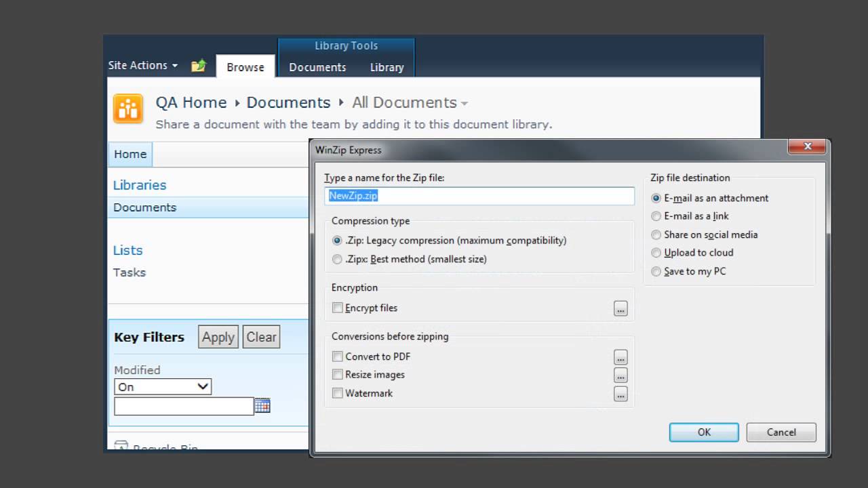Image resolution: width=868 pixels, height=488 pixels.
Task: Select Share on social media option
Action: pos(656,235)
